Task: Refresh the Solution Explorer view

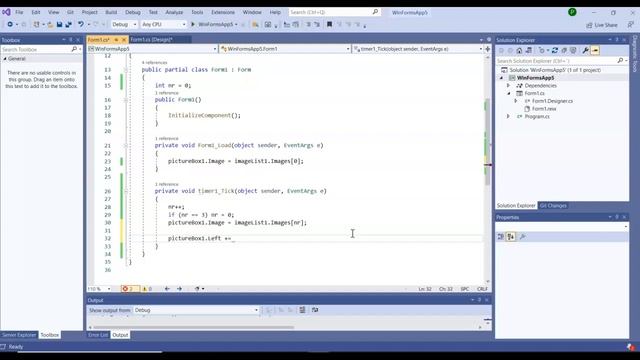Action: point(555,50)
